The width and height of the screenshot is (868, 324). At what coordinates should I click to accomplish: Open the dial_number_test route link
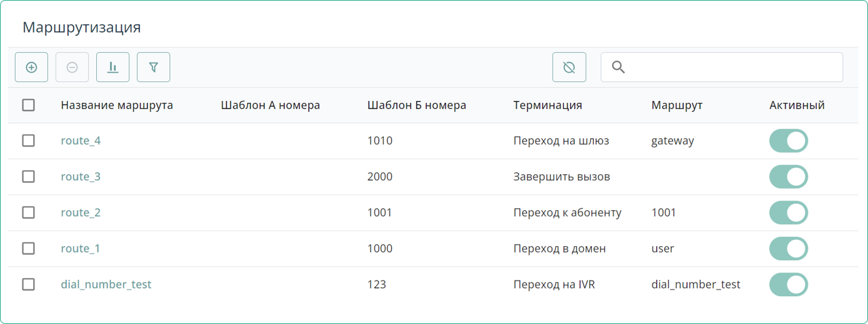pos(106,285)
